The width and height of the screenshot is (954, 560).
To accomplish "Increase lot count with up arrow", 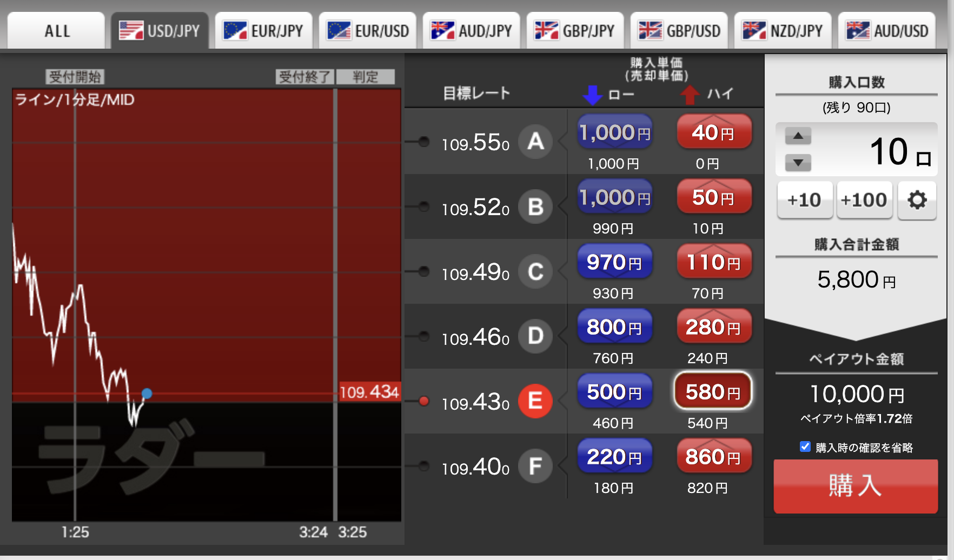I will pyautogui.click(x=798, y=136).
